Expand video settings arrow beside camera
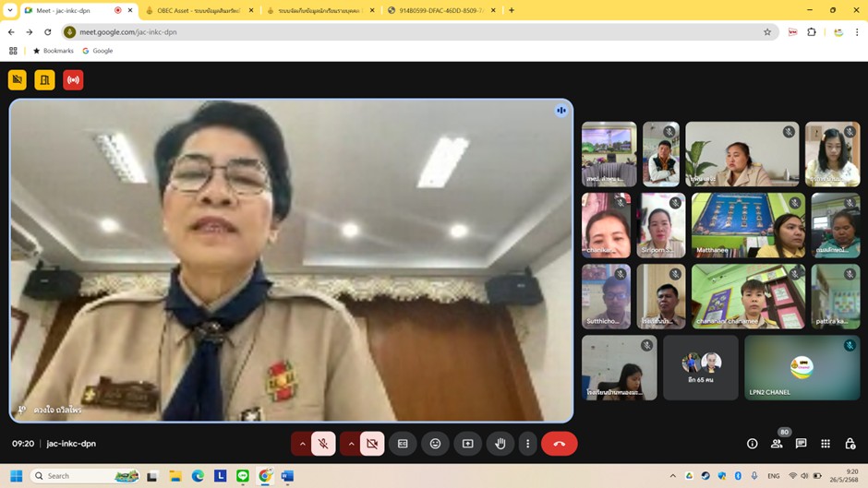 point(350,444)
